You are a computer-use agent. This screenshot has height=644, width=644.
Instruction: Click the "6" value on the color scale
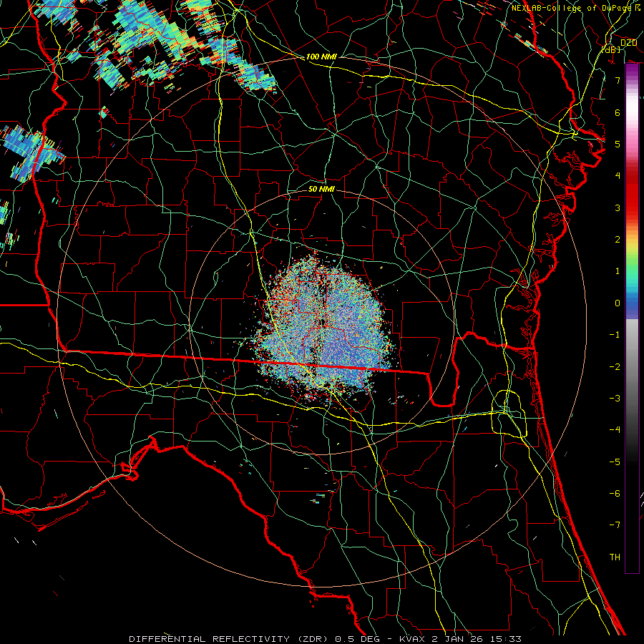coord(618,112)
